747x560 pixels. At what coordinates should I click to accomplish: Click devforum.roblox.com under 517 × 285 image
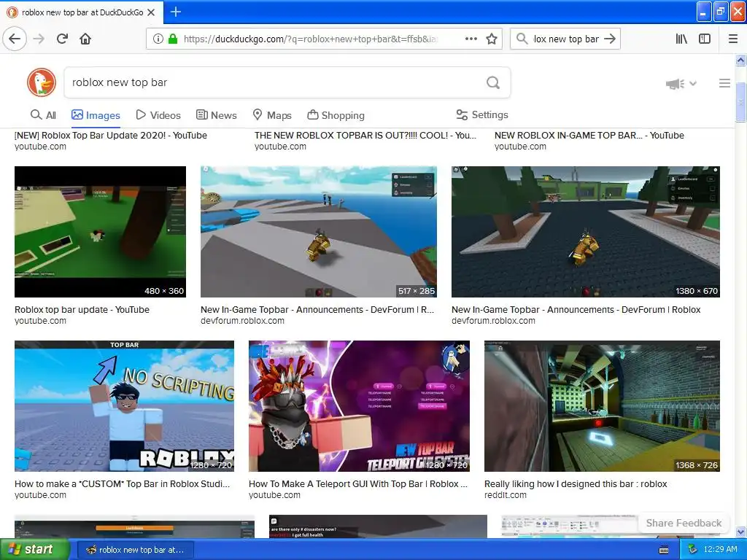(242, 321)
